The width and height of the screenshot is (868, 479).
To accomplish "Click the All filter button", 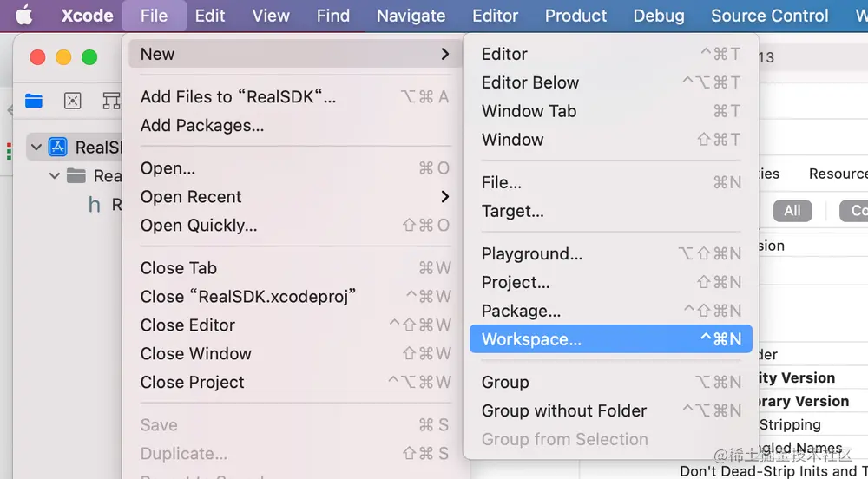I will coord(792,211).
